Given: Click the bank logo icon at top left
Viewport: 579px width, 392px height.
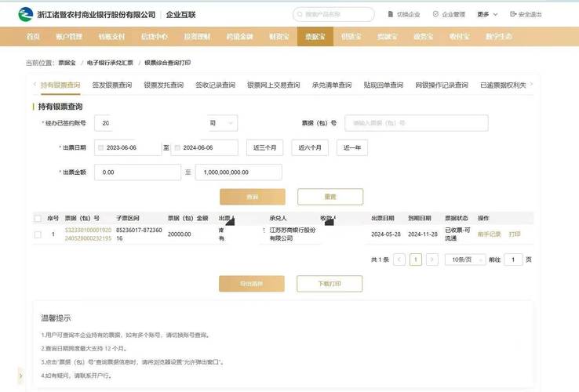Looking at the screenshot, I should pos(25,14).
